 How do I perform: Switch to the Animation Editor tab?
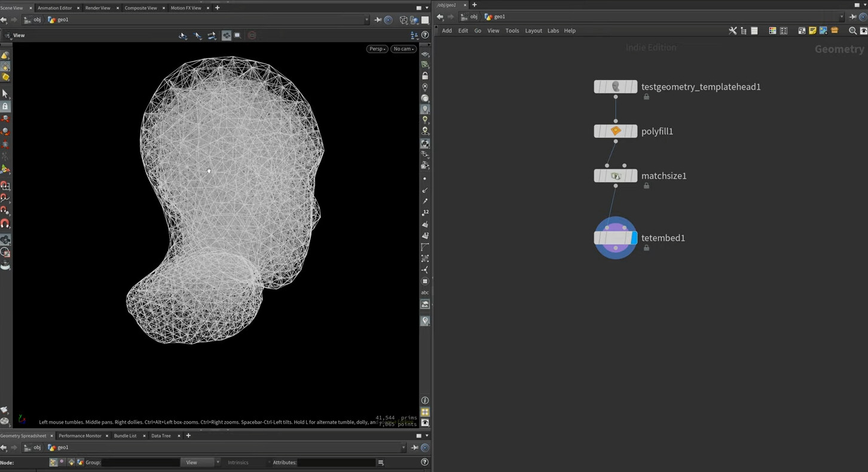[x=54, y=8]
